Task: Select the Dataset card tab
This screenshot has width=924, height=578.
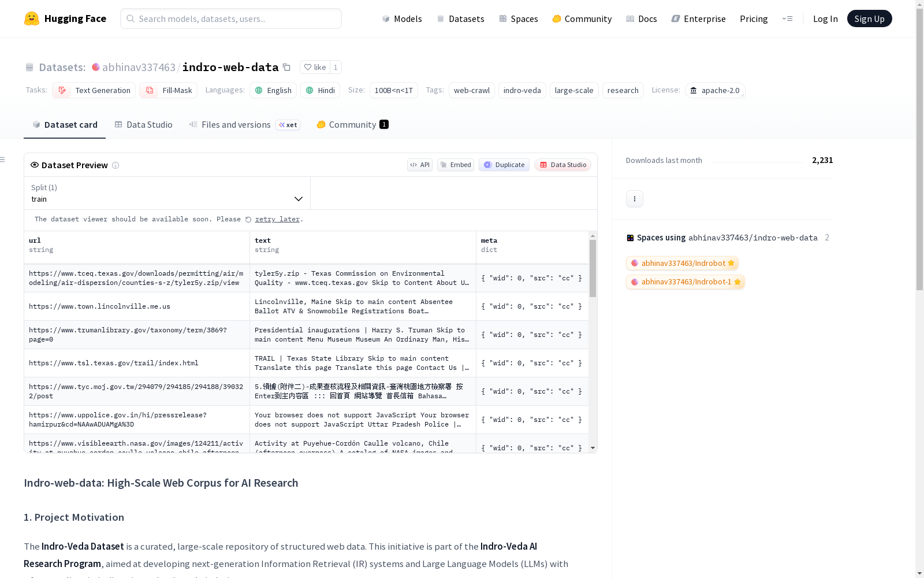Action: 65,125
